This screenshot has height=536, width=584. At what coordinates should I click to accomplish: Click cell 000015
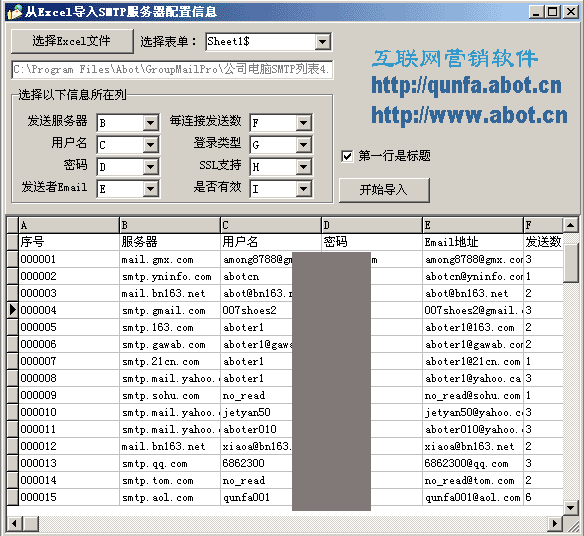[69, 497]
